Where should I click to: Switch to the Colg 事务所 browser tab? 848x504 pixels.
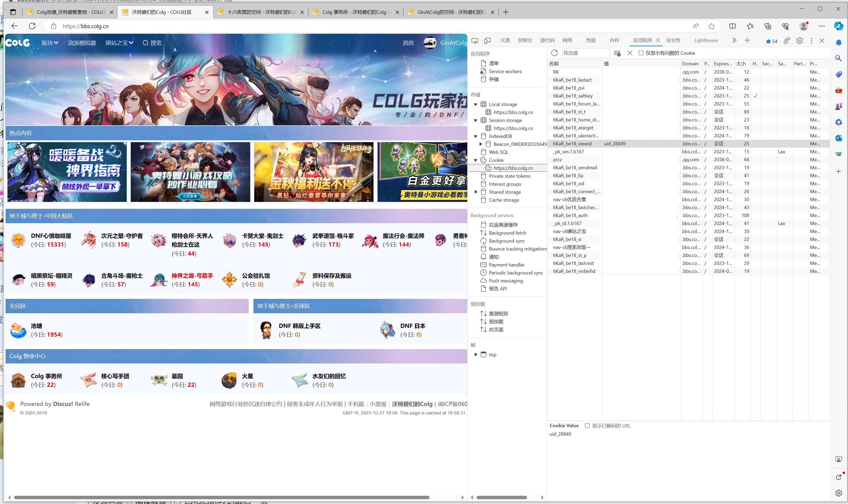(355, 12)
